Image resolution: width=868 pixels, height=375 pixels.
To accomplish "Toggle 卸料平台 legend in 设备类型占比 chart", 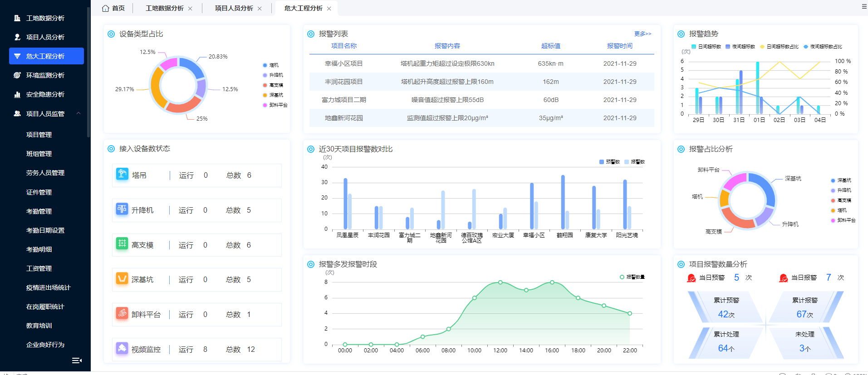I will 275,105.
